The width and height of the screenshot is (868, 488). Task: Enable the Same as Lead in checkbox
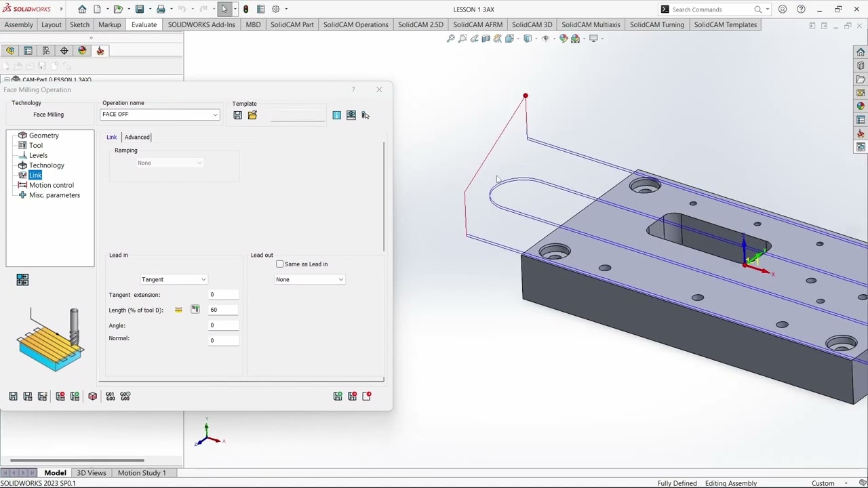280,264
